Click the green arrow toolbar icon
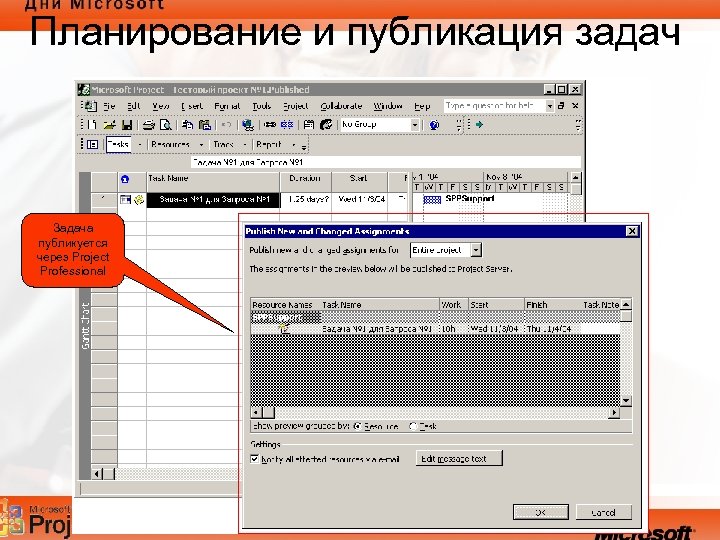 479,124
